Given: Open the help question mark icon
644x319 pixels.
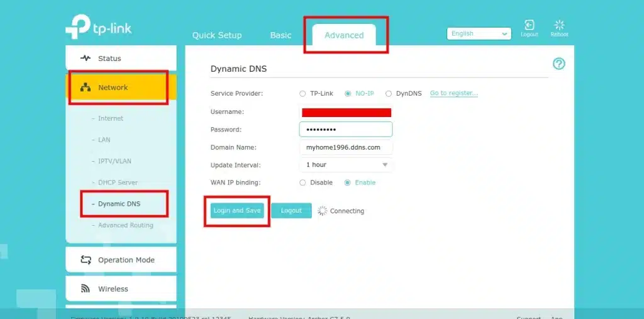Looking at the screenshot, I should tap(558, 64).
